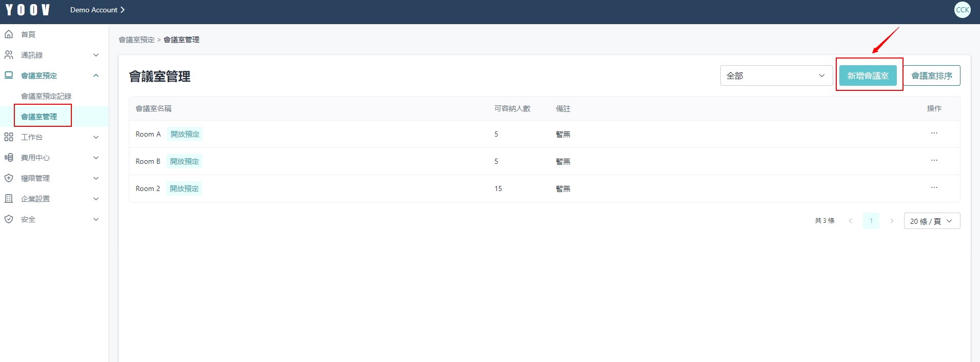This screenshot has width=980, height=362.
Task: Expand the 安全 sidebar section
Action: click(x=96, y=219)
